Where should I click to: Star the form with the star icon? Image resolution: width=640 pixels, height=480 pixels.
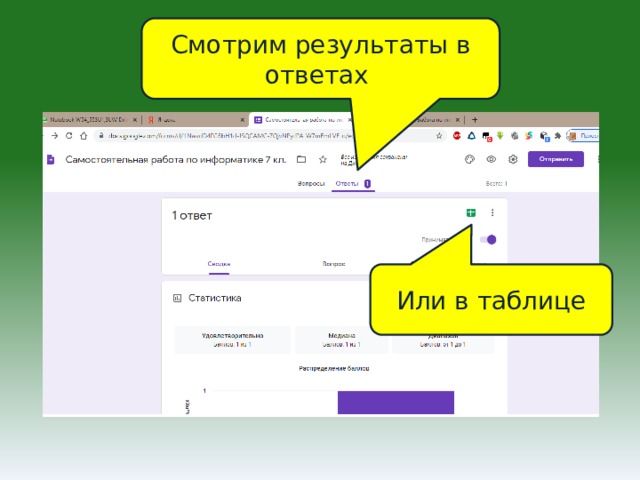click(x=323, y=159)
